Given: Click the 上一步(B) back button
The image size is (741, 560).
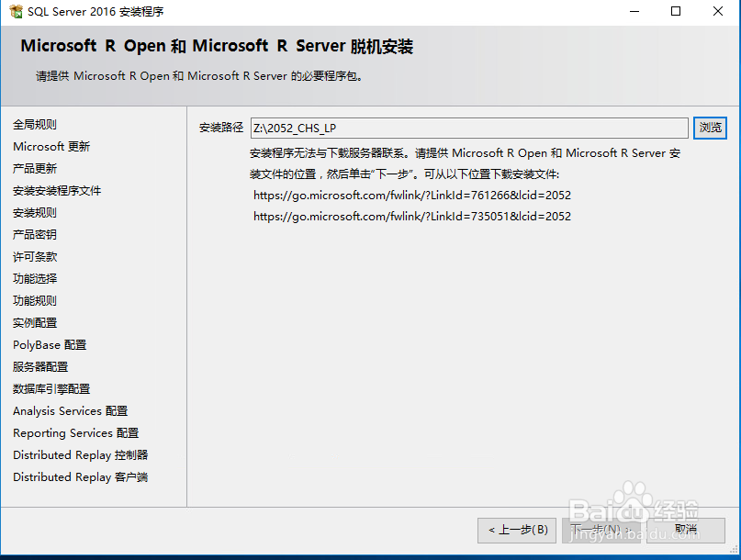Looking at the screenshot, I should tap(517, 531).
